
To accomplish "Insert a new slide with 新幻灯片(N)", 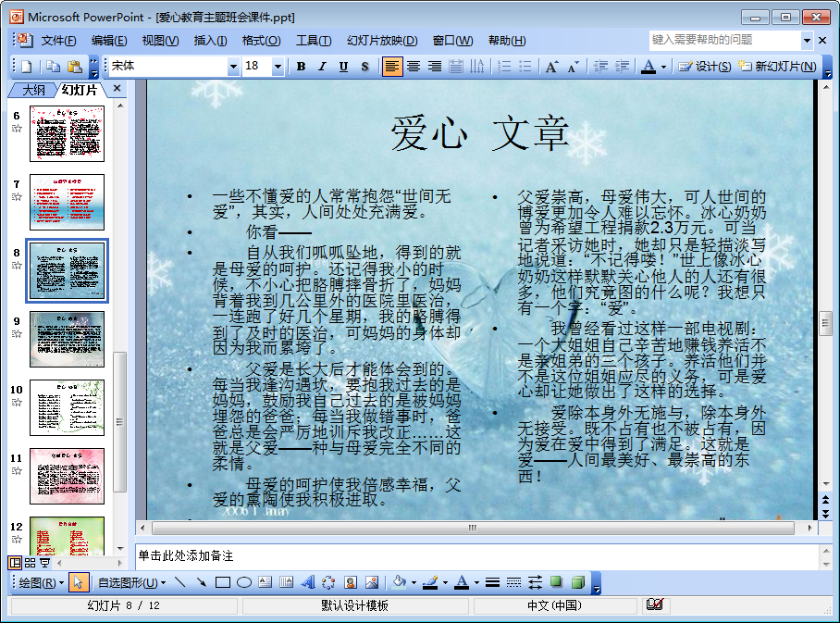I will (777, 67).
